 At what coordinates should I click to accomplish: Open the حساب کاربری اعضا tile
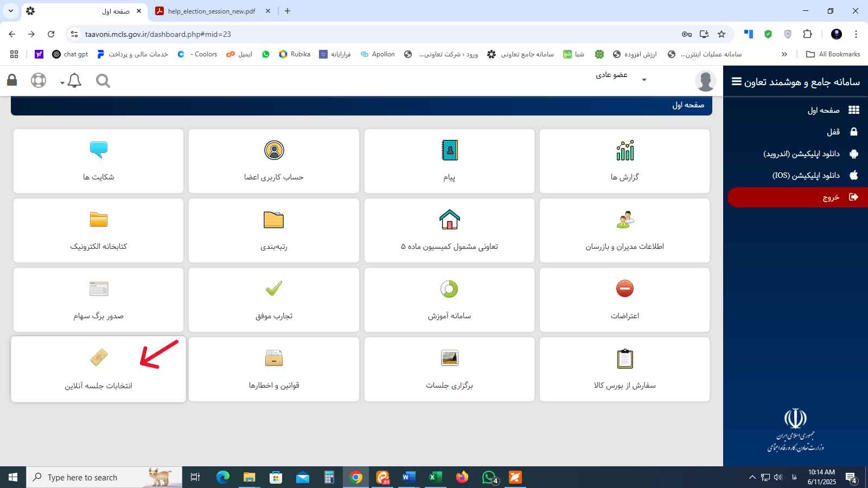click(273, 161)
